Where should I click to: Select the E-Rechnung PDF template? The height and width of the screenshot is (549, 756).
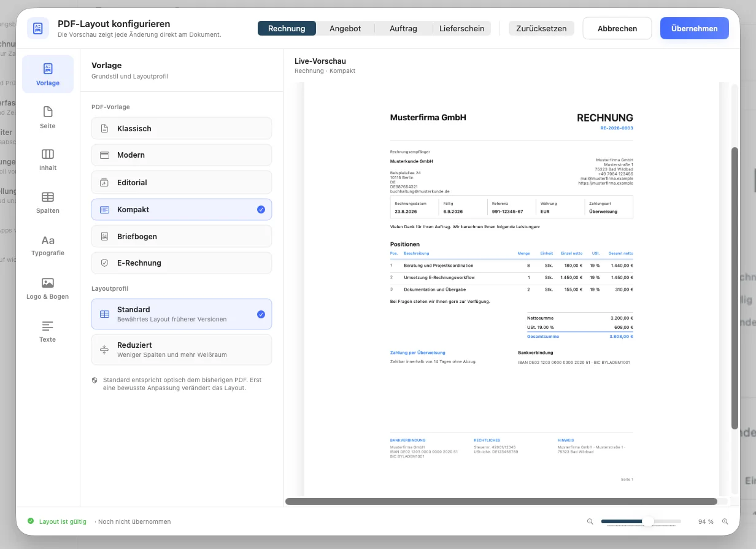pyautogui.click(x=182, y=263)
